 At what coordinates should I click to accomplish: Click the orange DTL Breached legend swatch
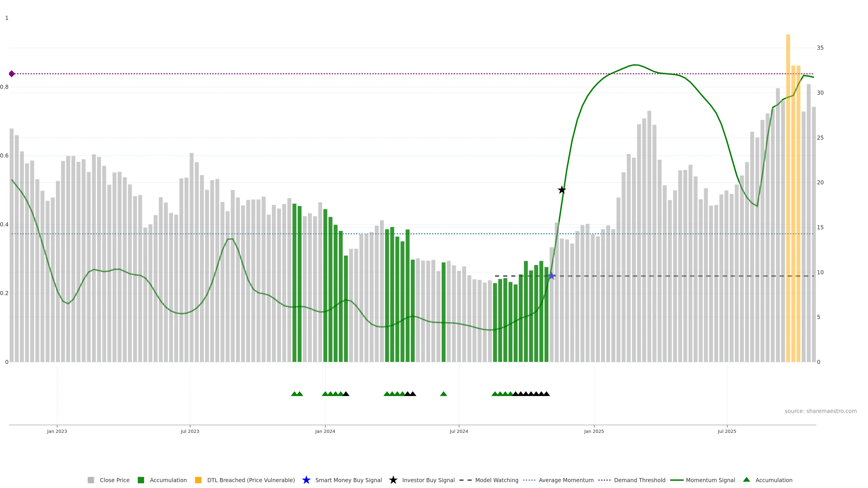tap(198, 480)
